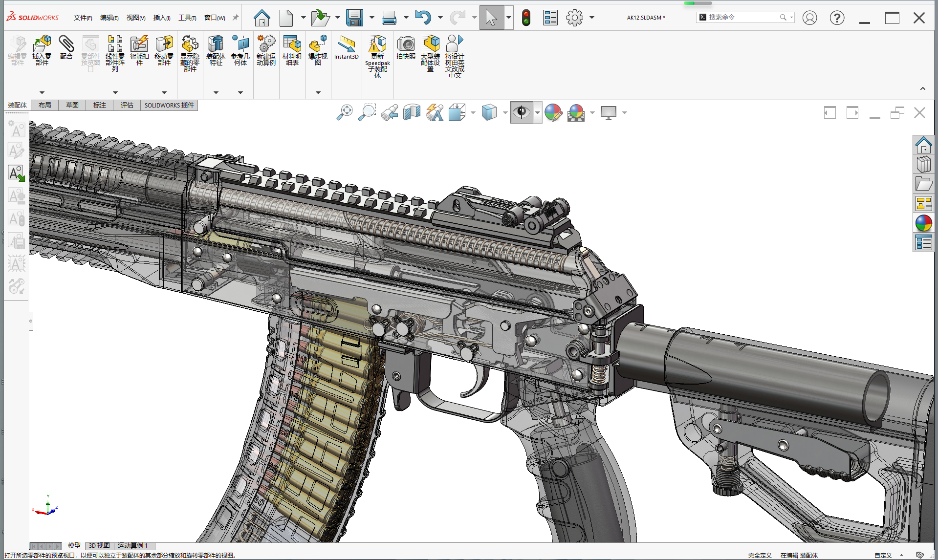Expand the Linear Component Pattern dropdown arrow
Image resolution: width=938 pixels, height=560 pixels.
pos(115,92)
